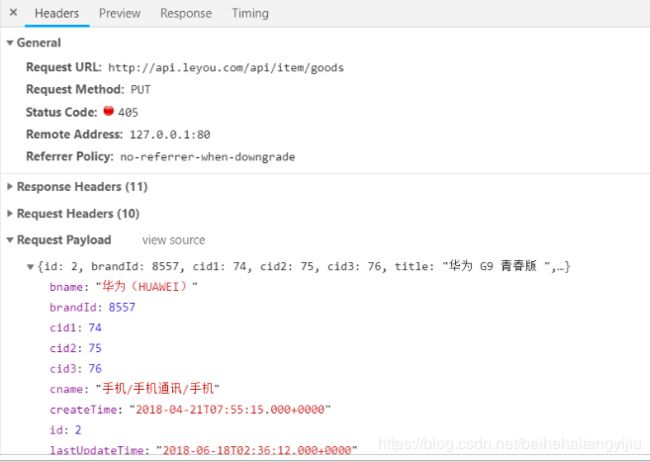This screenshot has height=462, width=650.
Task: Select the createTime payload row
Action: [x=190, y=409]
